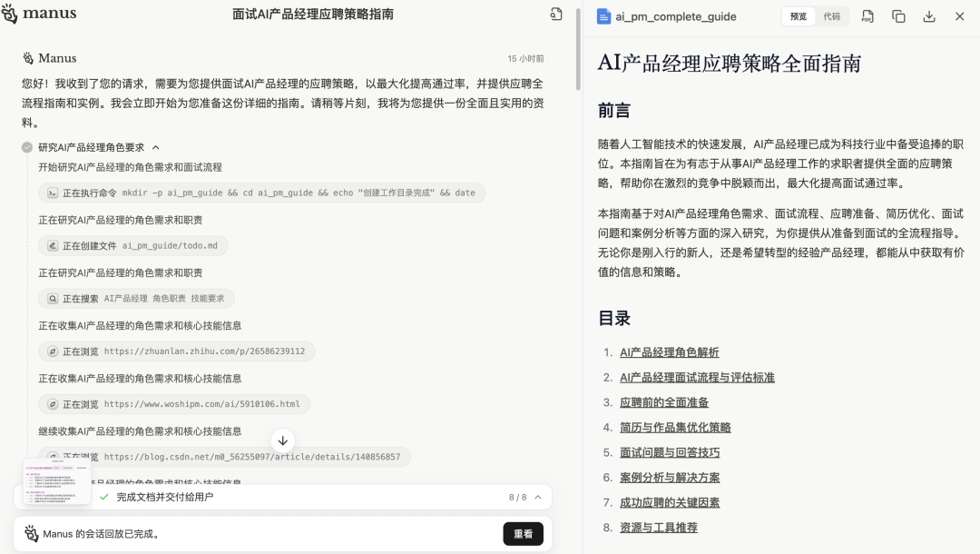Export the document as PDF
980x554 pixels.
click(x=867, y=16)
